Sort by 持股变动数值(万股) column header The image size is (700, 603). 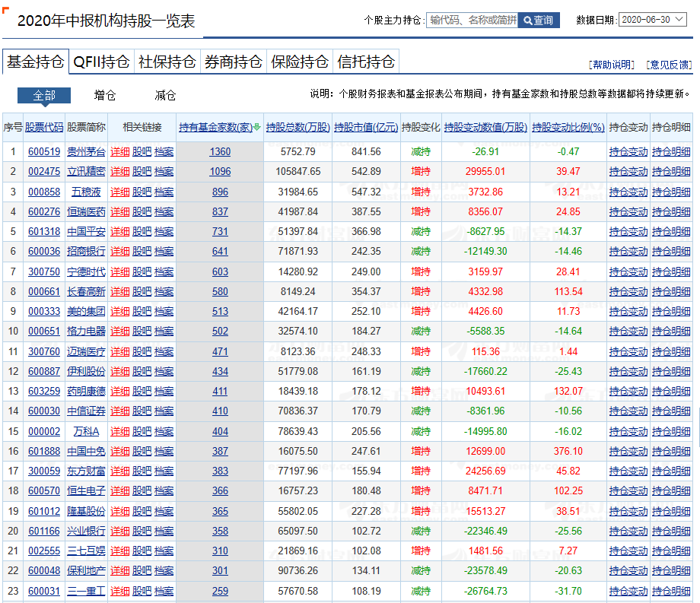pyautogui.click(x=485, y=128)
